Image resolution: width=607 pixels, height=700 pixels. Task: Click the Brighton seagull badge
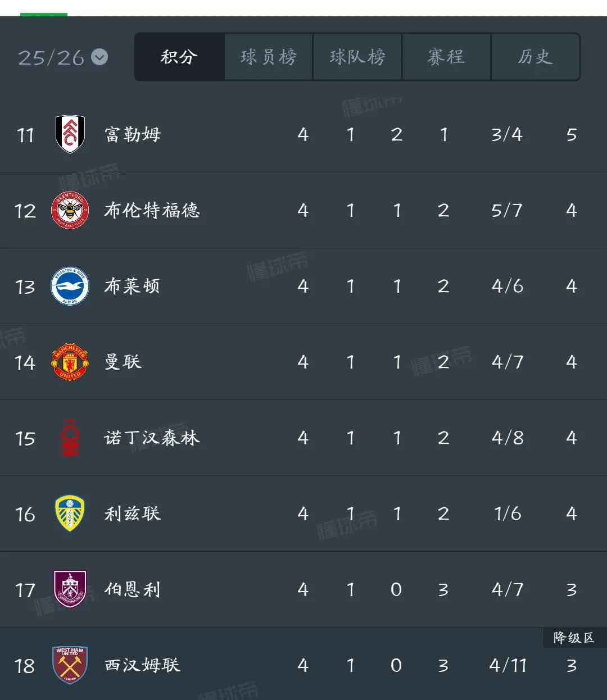pyautogui.click(x=70, y=286)
